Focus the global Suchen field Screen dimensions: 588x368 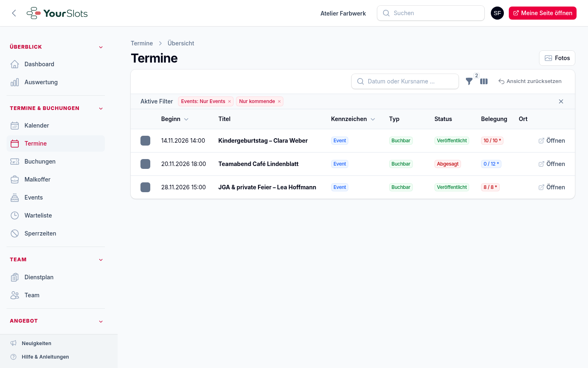(x=431, y=13)
